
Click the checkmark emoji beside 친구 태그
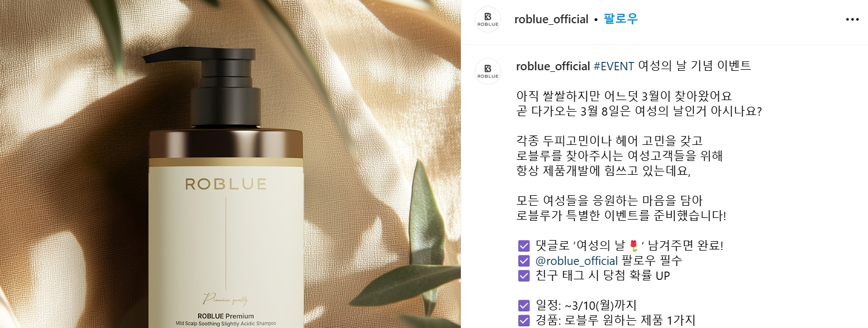click(x=523, y=275)
